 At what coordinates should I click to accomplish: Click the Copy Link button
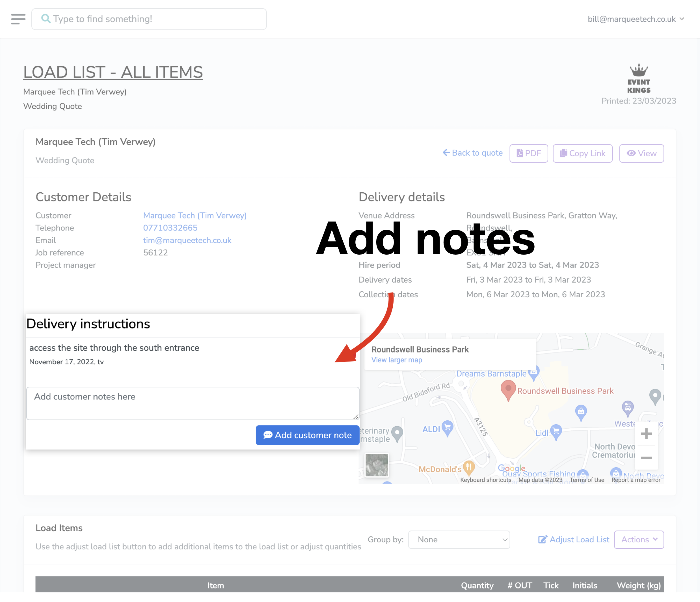(x=582, y=153)
